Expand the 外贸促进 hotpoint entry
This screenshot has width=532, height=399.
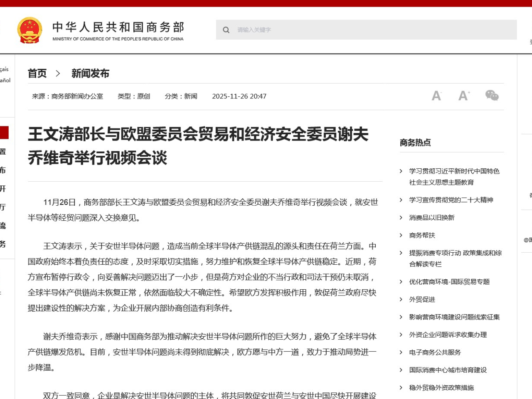pyautogui.click(x=421, y=299)
